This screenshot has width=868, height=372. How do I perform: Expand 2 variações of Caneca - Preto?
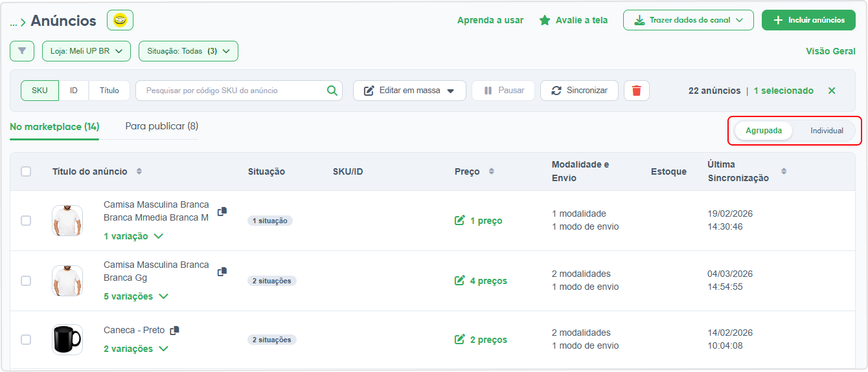[x=136, y=349]
